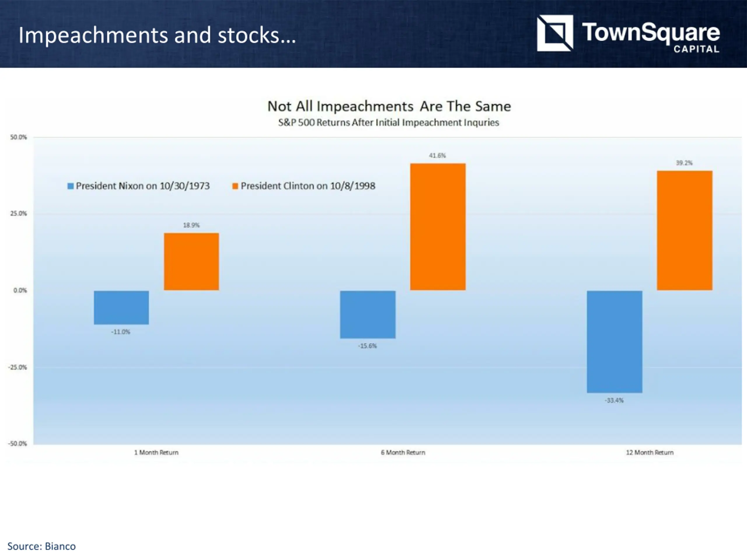Select the 1 Month Return axis label
The height and width of the screenshot is (560, 747).
tap(156, 452)
